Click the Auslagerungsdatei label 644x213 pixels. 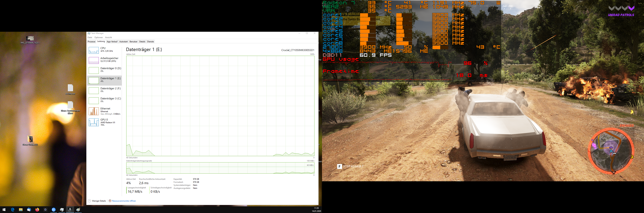182,188
